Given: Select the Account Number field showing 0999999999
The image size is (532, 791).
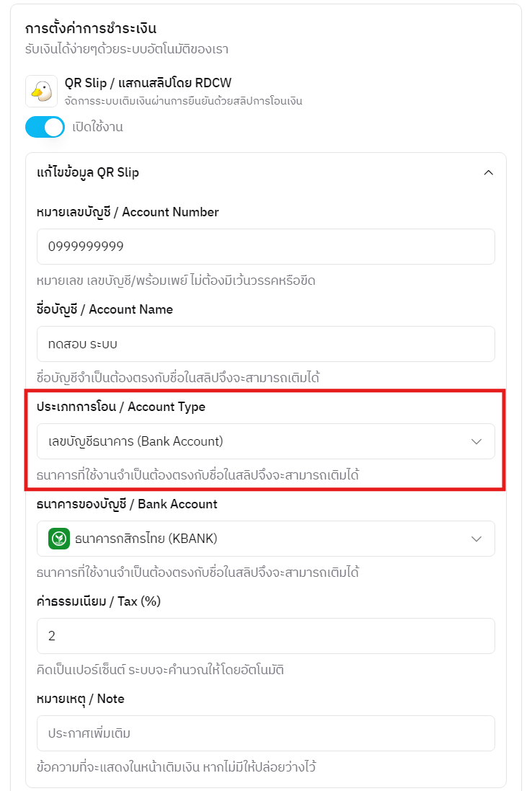Looking at the screenshot, I should pyautogui.click(x=266, y=245).
